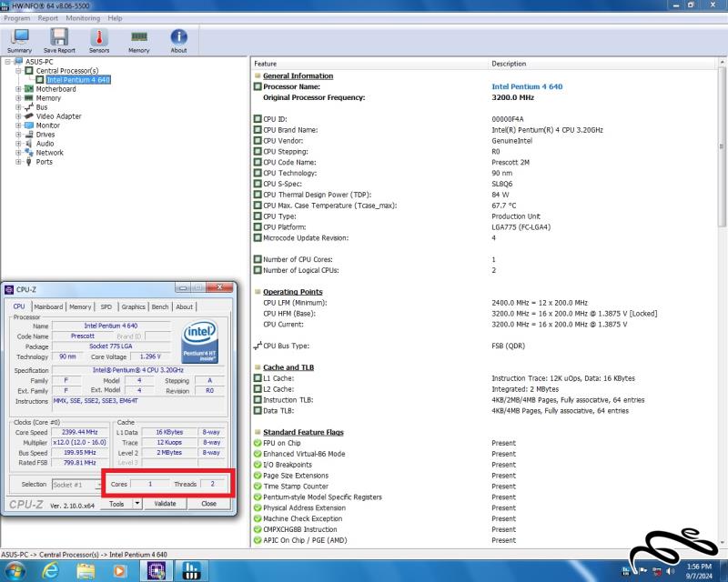
Task: Open the Program menu
Action: coord(16,18)
